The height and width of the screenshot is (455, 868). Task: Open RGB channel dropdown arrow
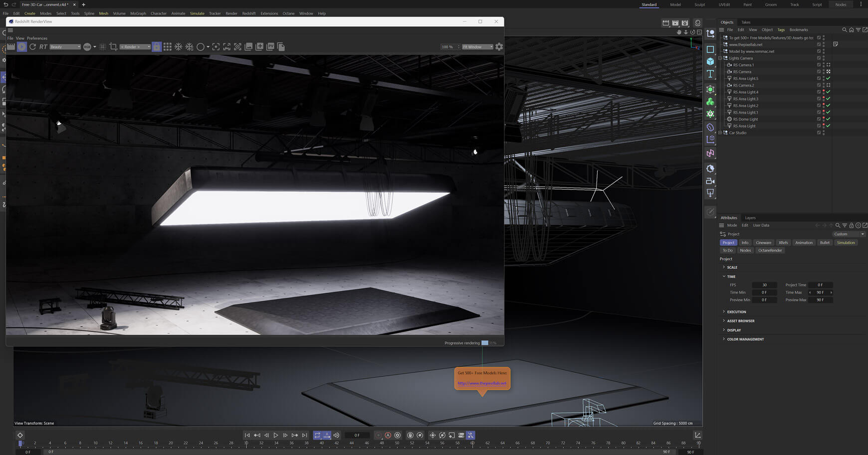(95, 47)
